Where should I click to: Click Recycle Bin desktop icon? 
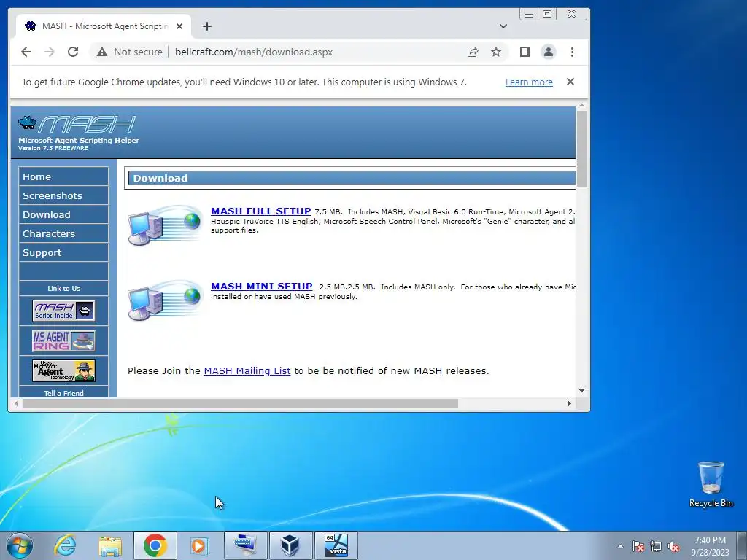point(711,484)
